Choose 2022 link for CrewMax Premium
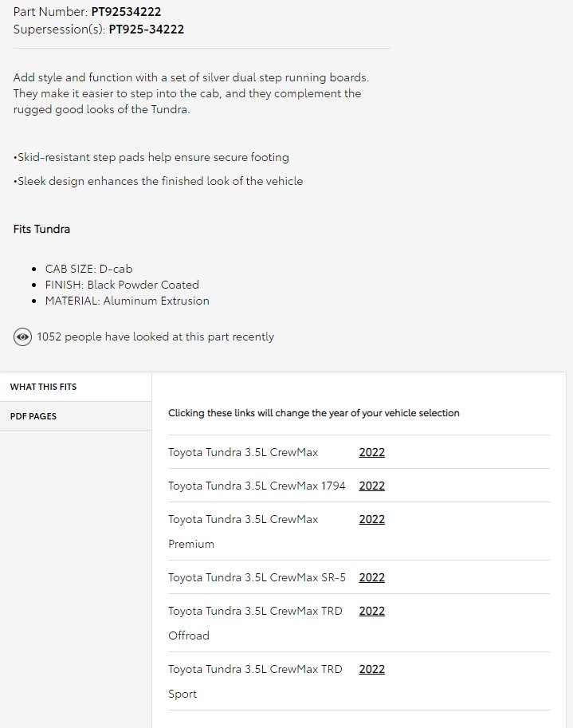The image size is (573, 728). (x=371, y=519)
